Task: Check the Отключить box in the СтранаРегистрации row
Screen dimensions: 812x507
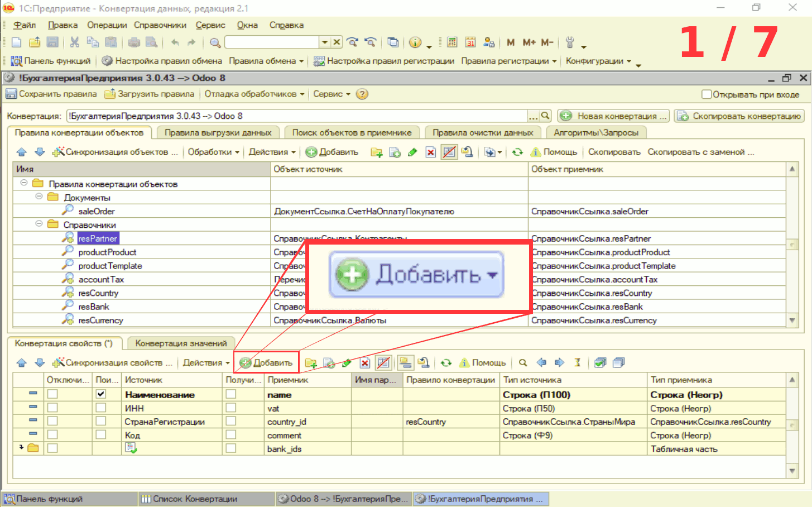Action: point(52,421)
